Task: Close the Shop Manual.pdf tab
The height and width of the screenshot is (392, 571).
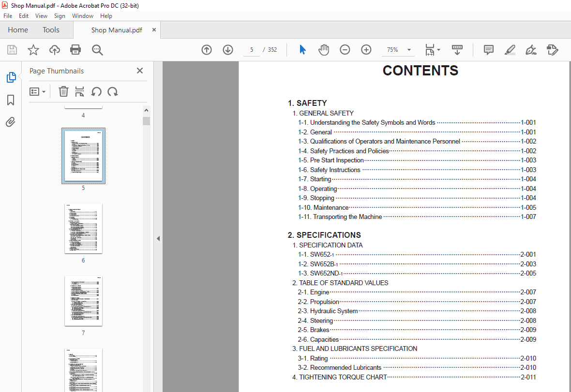Action: 154,30
